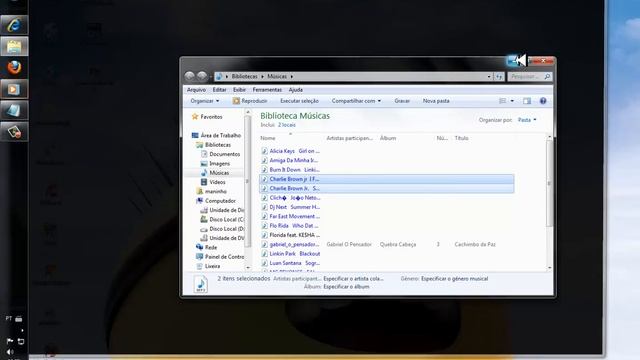Screen dimensions: 640x360
Task: Open Internet Explorer from the taskbar
Action: [x=14, y=25]
